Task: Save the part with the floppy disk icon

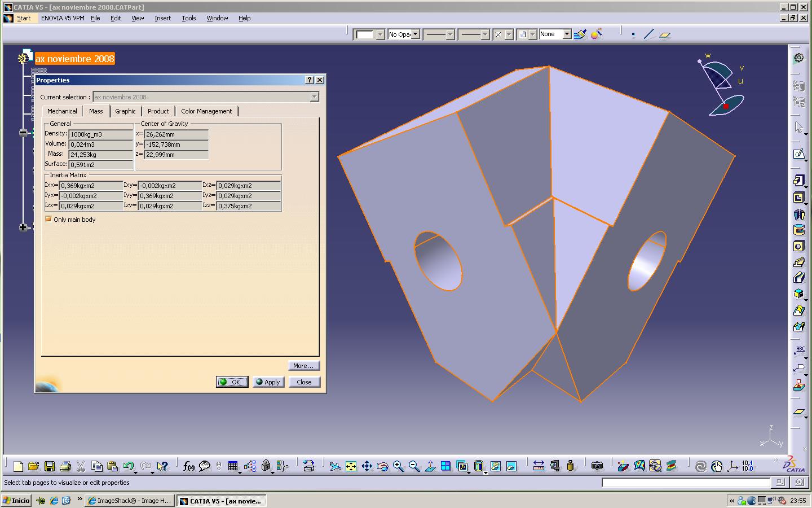Action: pos(49,466)
